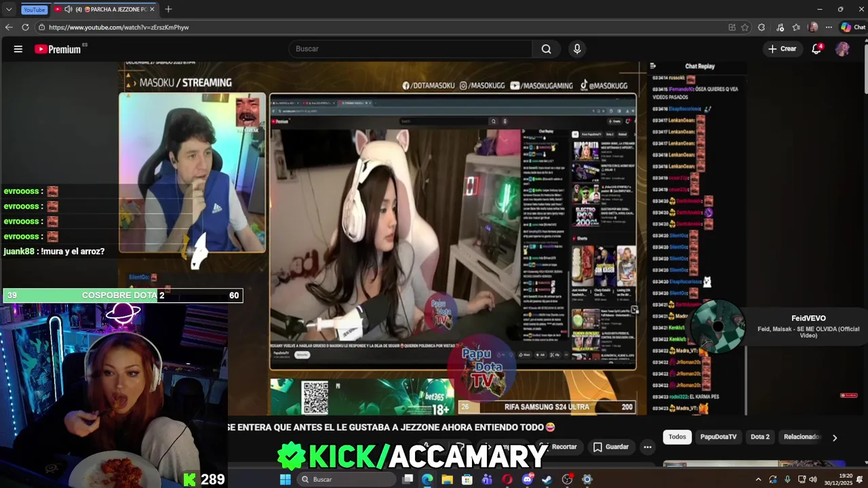Open the Feid SE ME OLVIDA video thumbnail
This screenshot has height=488, width=868.
tap(718, 327)
